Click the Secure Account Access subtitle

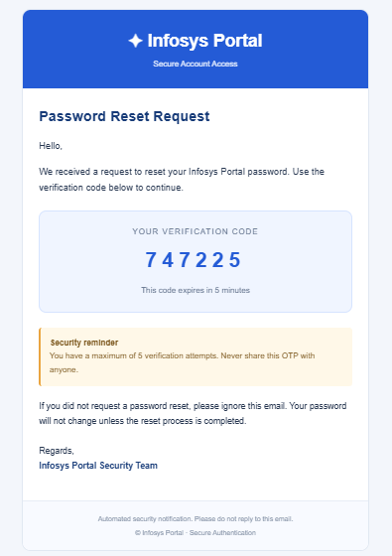point(196,64)
